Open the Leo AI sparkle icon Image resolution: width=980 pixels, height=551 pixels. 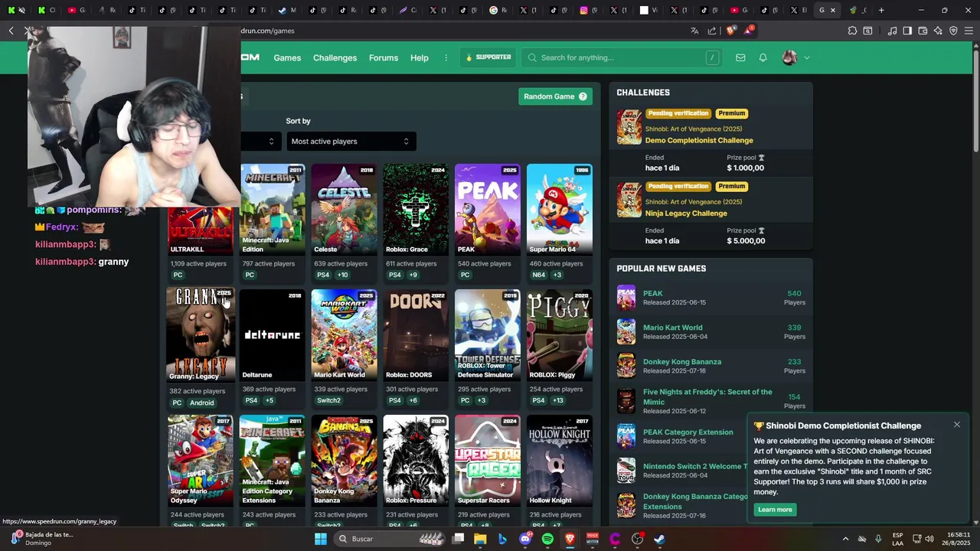(x=938, y=31)
